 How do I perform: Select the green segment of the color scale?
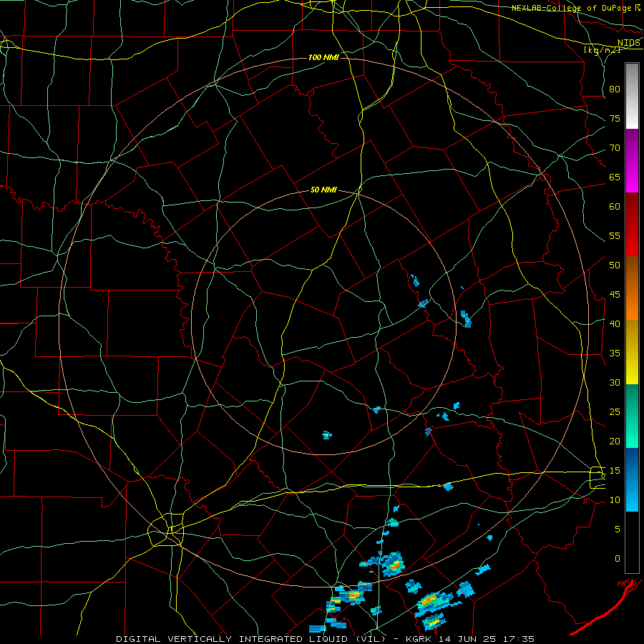[x=632, y=416]
